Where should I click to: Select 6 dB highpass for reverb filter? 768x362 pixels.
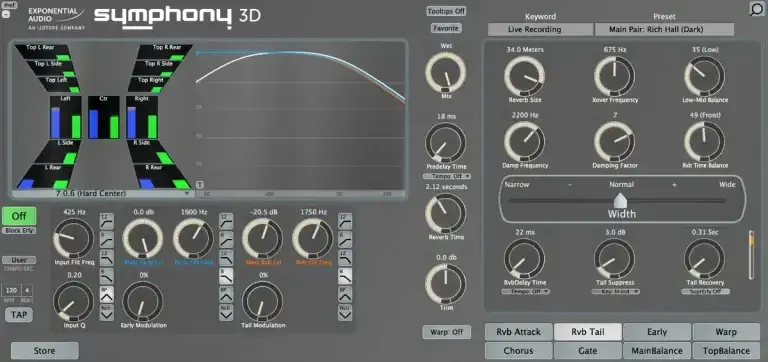345,240
